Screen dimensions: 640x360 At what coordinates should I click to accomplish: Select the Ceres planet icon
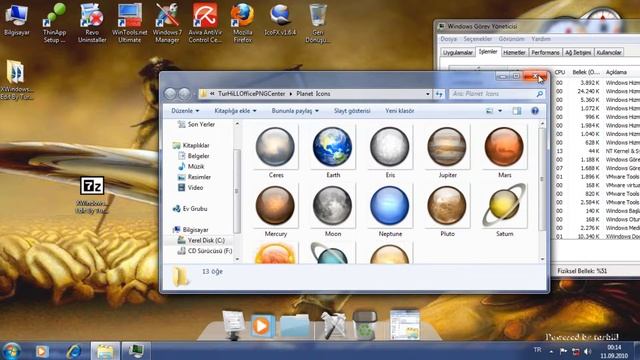pyautogui.click(x=276, y=152)
